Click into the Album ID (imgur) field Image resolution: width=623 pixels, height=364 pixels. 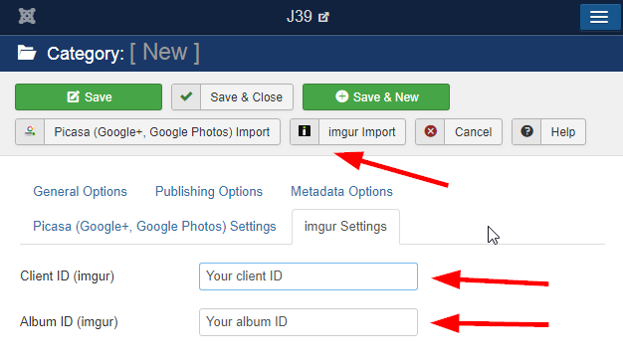(x=309, y=322)
